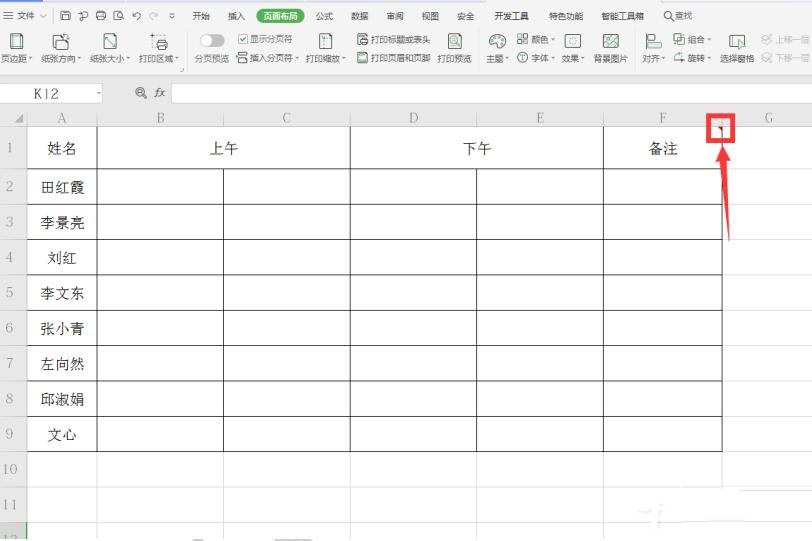
Task: Click the fx insert function icon
Action: (160, 93)
